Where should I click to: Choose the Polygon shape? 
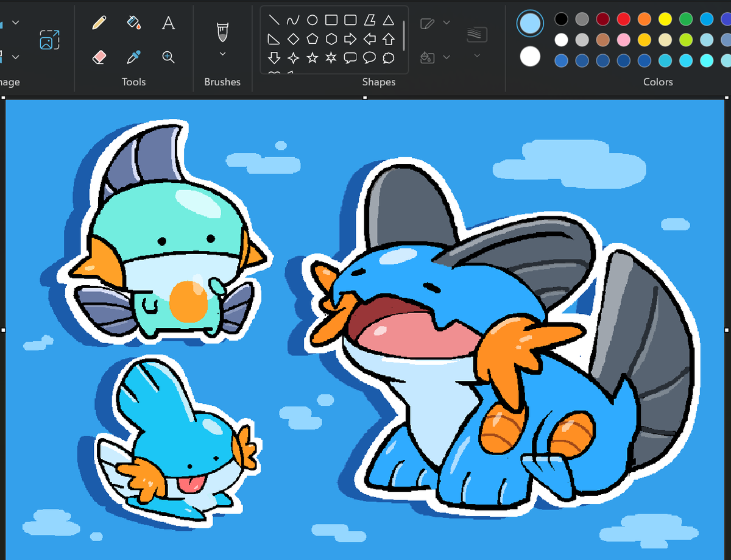(x=369, y=20)
